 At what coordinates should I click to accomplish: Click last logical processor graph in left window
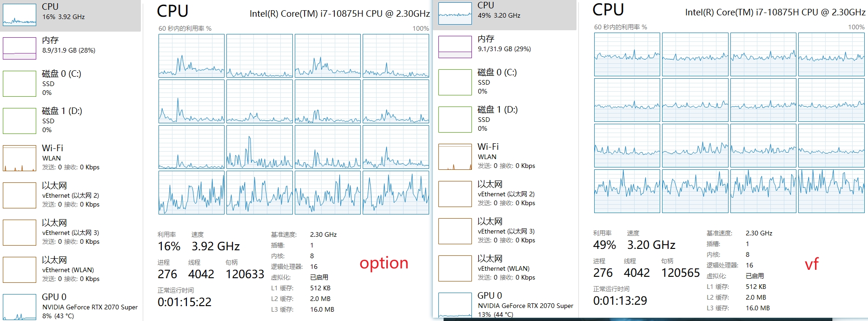(x=396, y=193)
